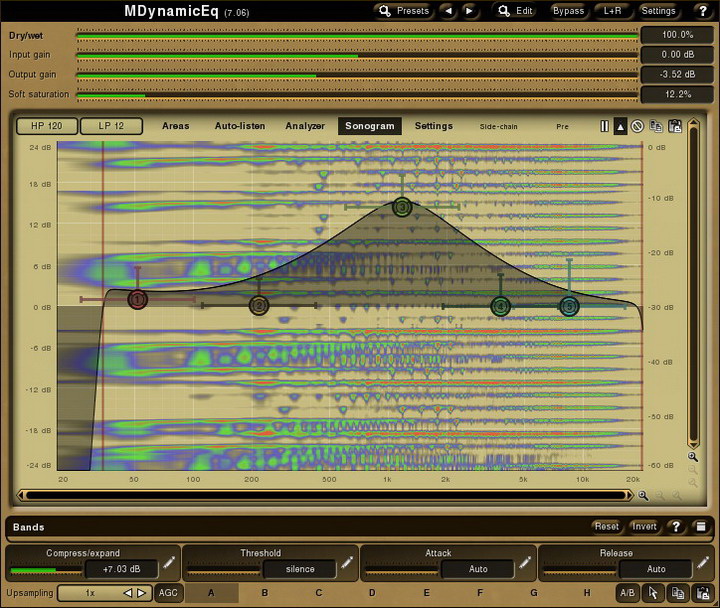Toggle the LP 12 filter button

click(x=111, y=126)
